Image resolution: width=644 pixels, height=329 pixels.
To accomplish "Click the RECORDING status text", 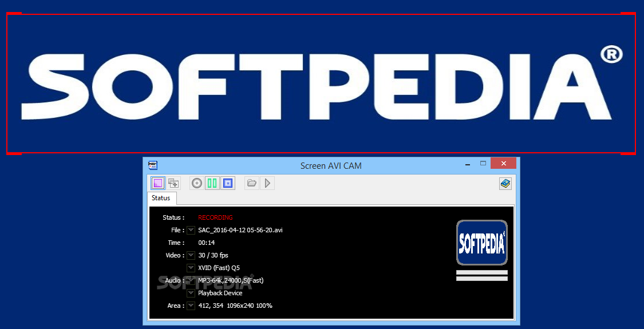I will click(x=215, y=217).
